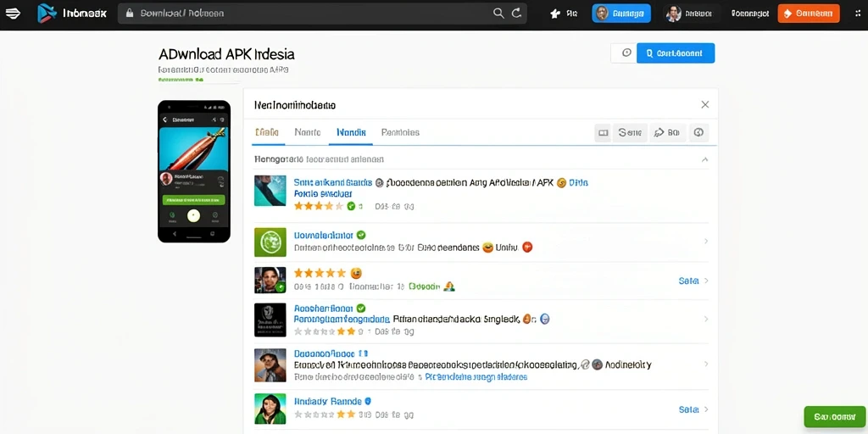Click the blue round face icon after Singledk
The height and width of the screenshot is (434, 868).
544,319
